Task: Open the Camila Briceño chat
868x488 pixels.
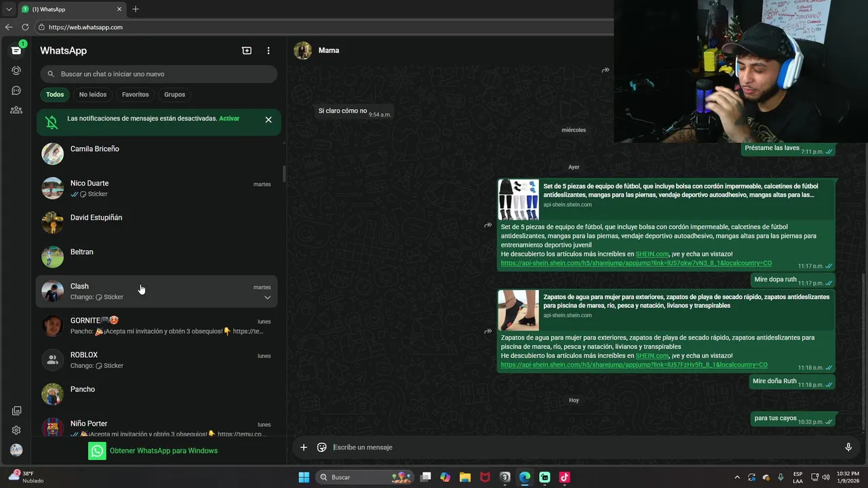Action: pyautogui.click(x=157, y=155)
